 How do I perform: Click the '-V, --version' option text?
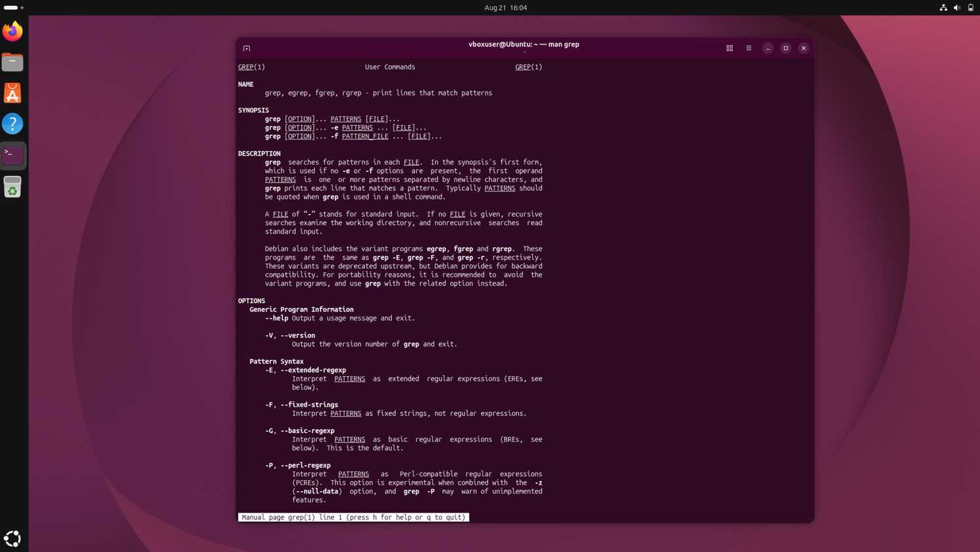click(x=290, y=336)
